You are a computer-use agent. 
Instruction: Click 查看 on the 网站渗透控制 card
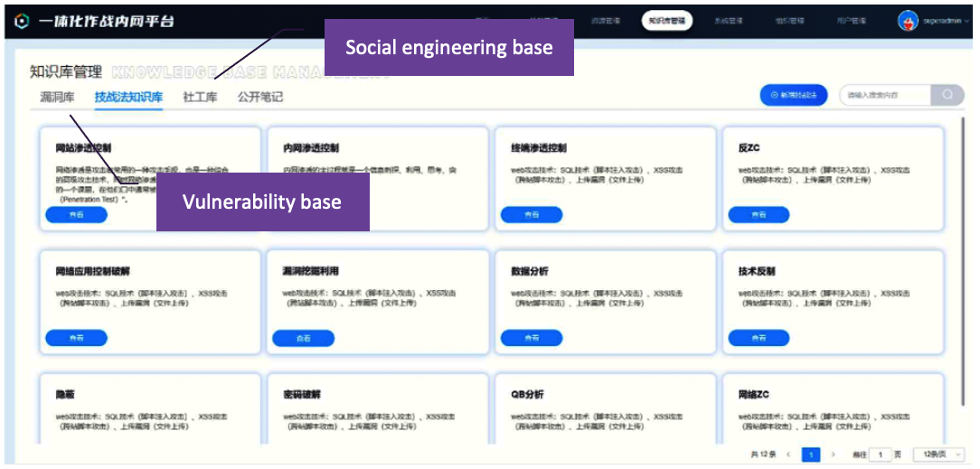point(76,214)
